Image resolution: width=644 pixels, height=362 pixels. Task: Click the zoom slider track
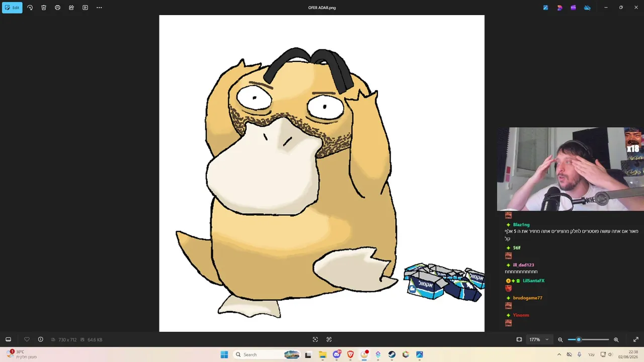tap(588, 339)
